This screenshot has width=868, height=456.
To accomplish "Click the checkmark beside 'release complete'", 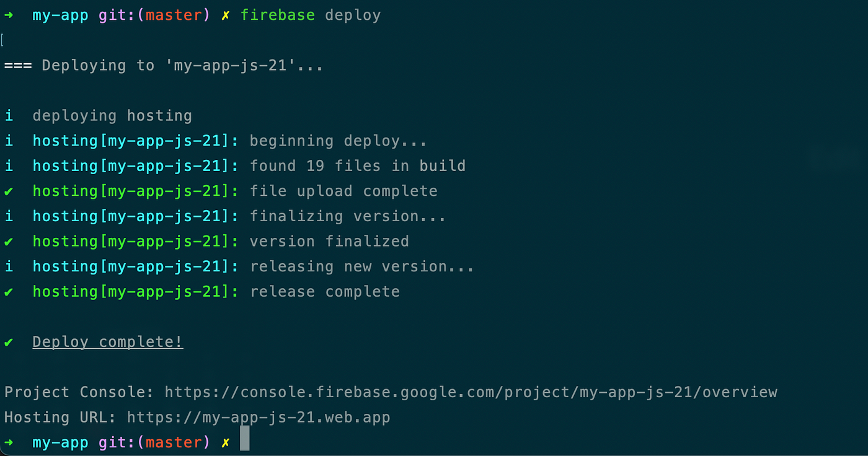I will point(9,291).
